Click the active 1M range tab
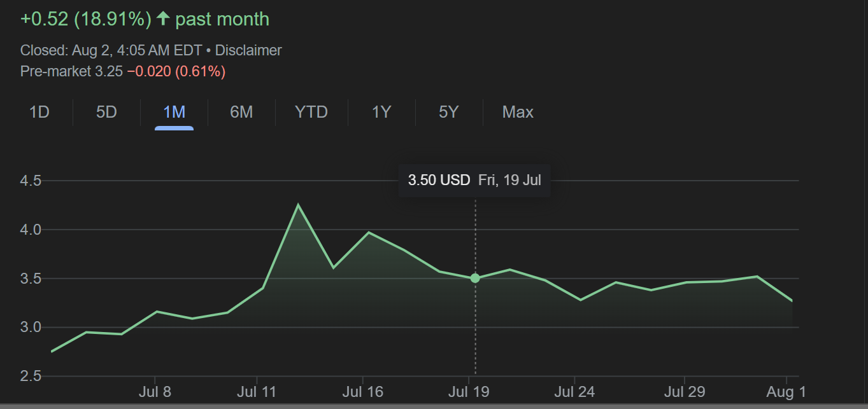 tap(174, 113)
